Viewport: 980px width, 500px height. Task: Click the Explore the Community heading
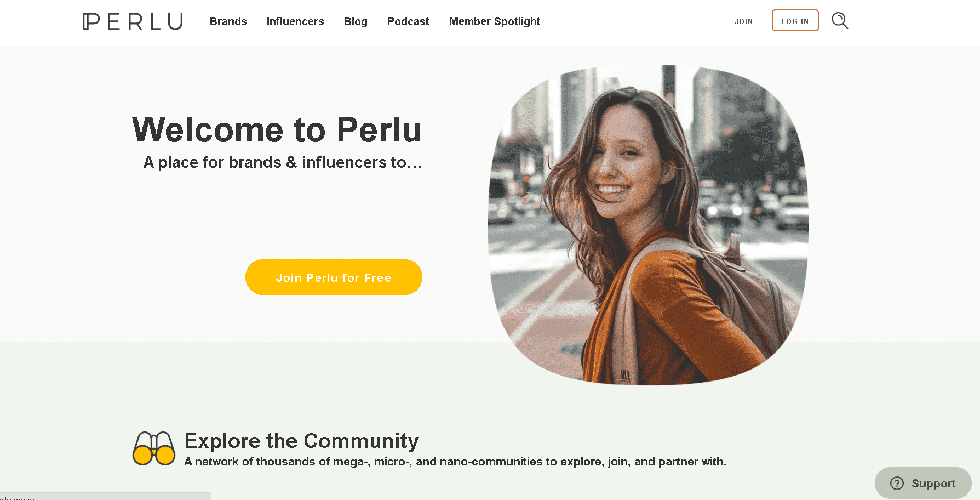(x=301, y=441)
